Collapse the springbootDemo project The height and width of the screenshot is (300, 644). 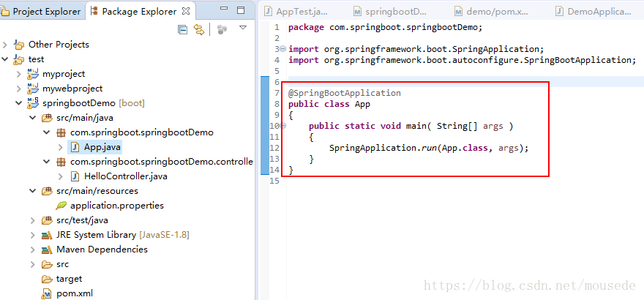tap(19, 103)
